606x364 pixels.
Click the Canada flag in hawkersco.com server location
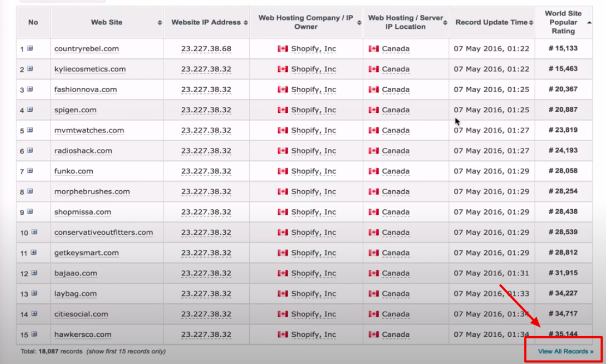372,334
